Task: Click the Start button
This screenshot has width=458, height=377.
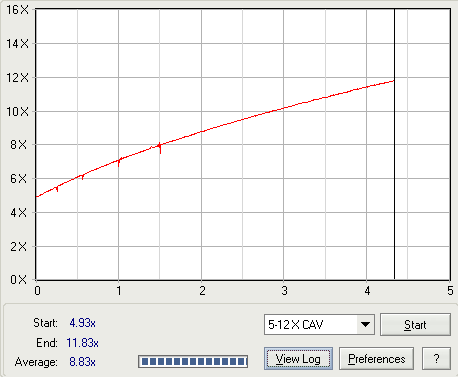Action: coord(415,324)
